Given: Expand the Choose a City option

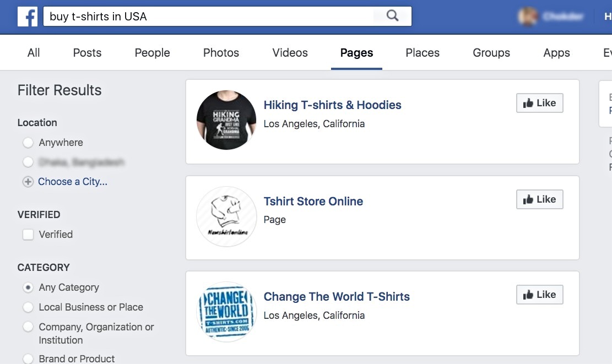Looking at the screenshot, I should [x=72, y=182].
